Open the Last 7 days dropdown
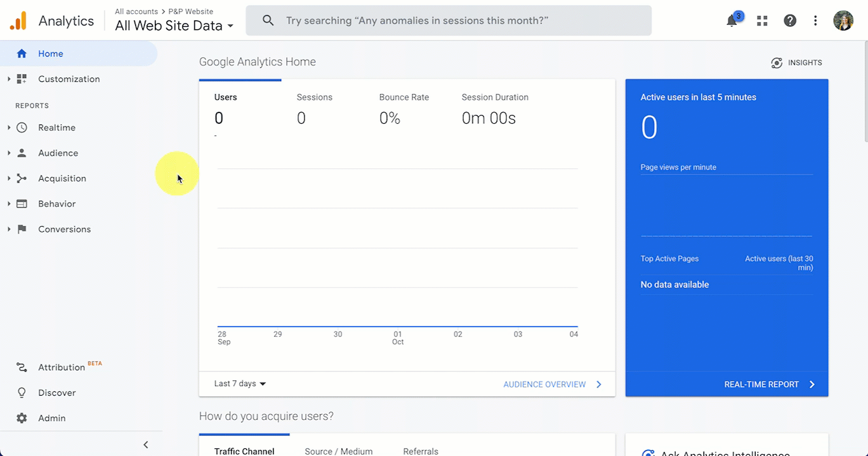Viewport: 868px width, 456px height. (x=240, y=384)
